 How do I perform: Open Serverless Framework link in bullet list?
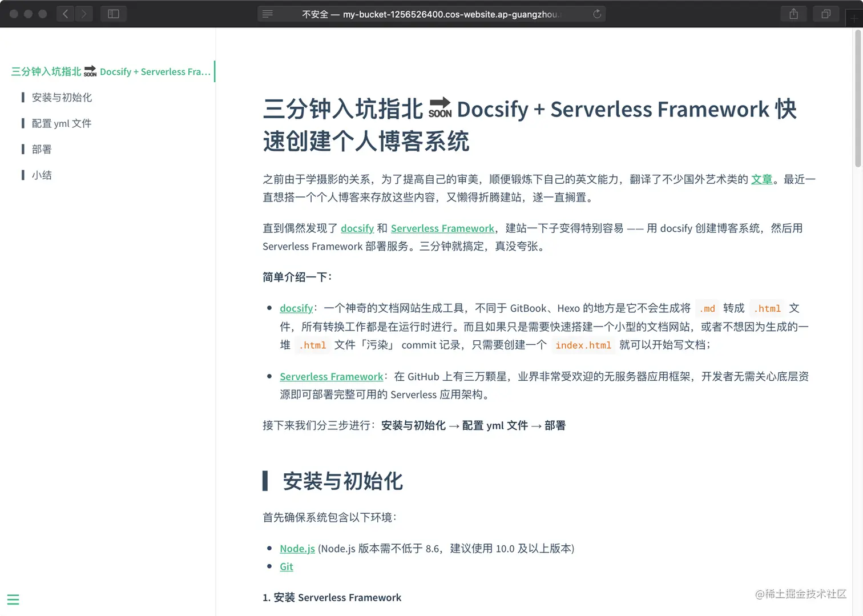332,377
